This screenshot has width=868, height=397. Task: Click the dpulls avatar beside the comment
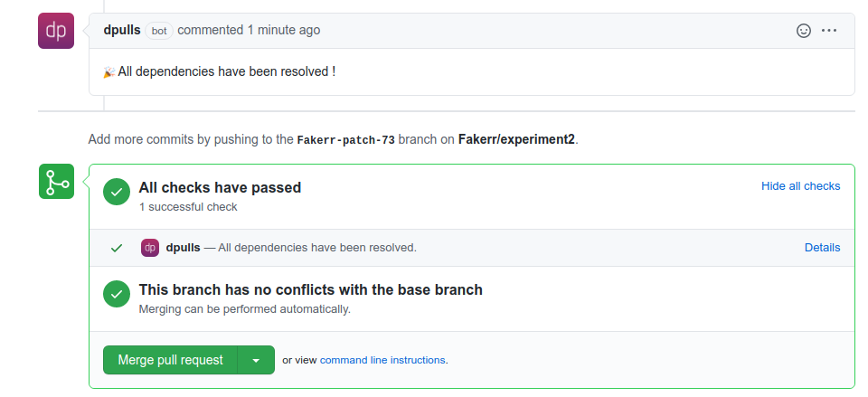(x=56, y=31)
